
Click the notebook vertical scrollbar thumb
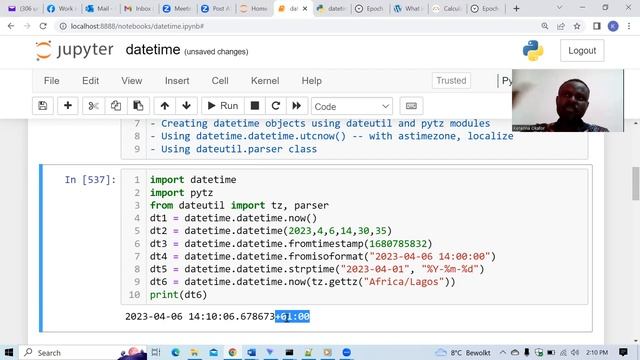(x=636, y=184)
